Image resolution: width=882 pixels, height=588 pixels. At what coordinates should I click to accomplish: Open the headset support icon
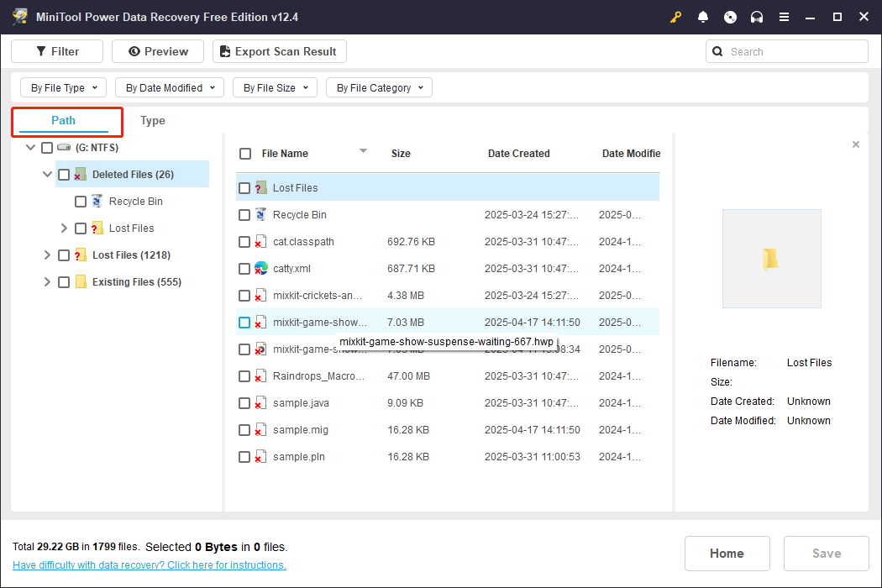click(757, 17)
